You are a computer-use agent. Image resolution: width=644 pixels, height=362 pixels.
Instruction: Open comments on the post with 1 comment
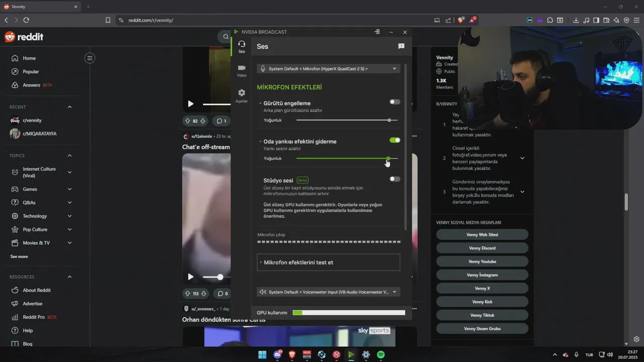click(221, 121)
